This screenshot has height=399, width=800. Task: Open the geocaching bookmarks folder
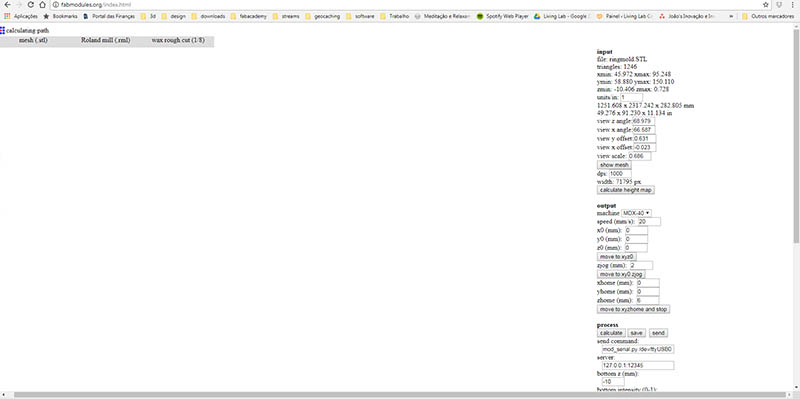[x=322, y=16]
